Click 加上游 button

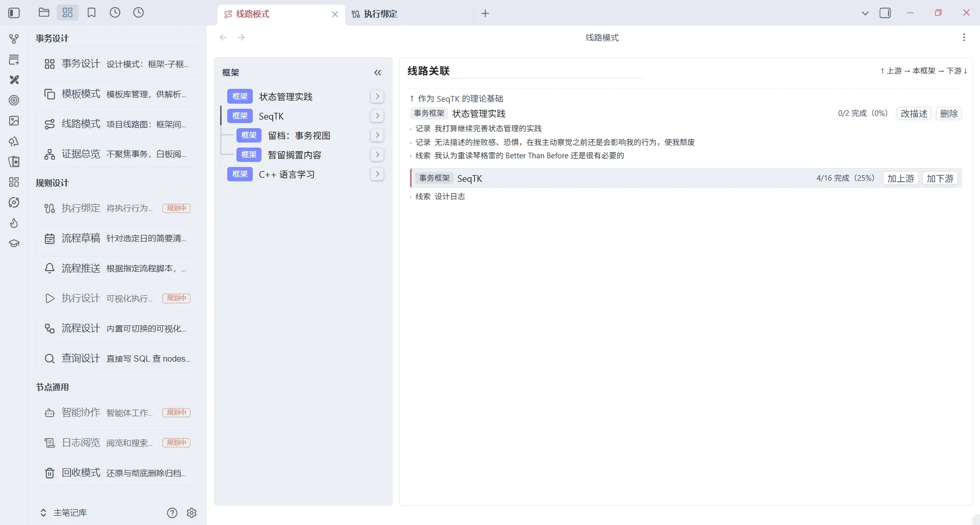(901, 178)
